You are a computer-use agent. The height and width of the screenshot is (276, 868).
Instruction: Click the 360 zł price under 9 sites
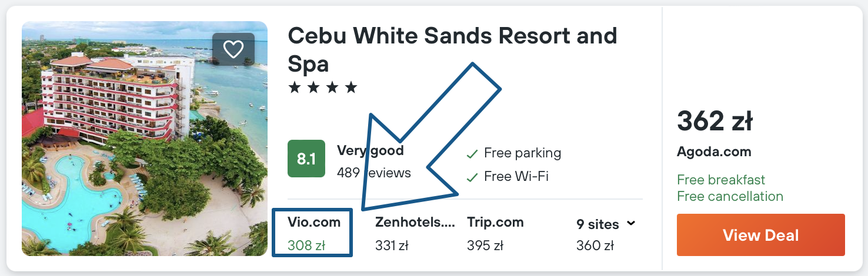click(x=595, y=245)
